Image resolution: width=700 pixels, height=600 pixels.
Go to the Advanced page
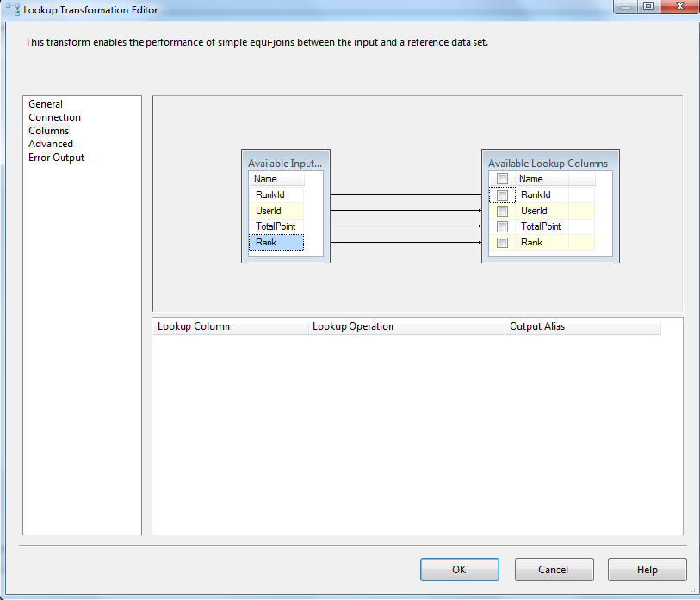[51, 144]
